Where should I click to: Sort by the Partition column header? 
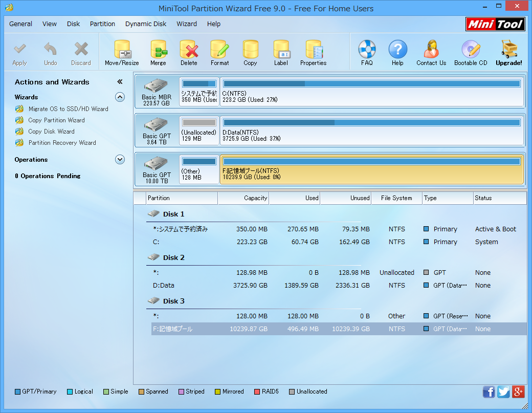[x=182, y=198]
